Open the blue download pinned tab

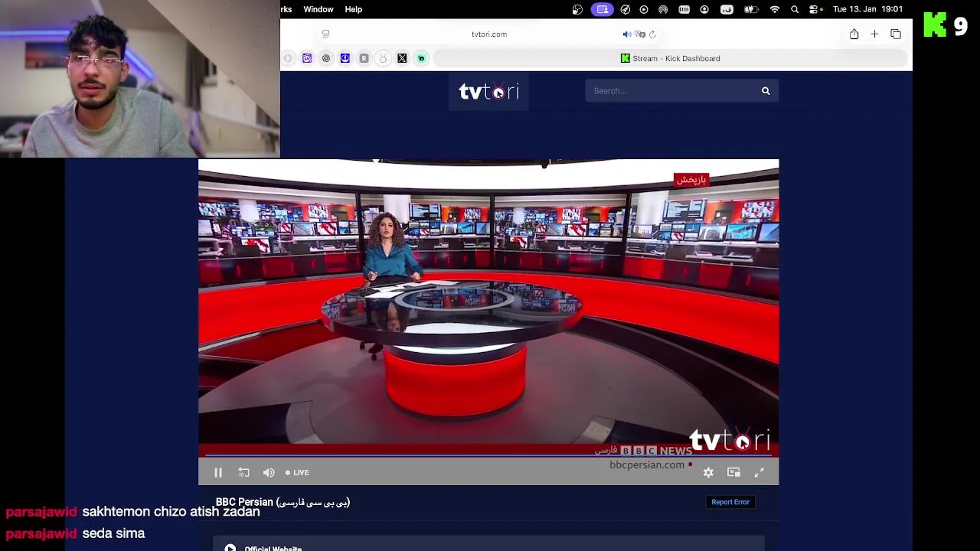(x=345, y=58)
